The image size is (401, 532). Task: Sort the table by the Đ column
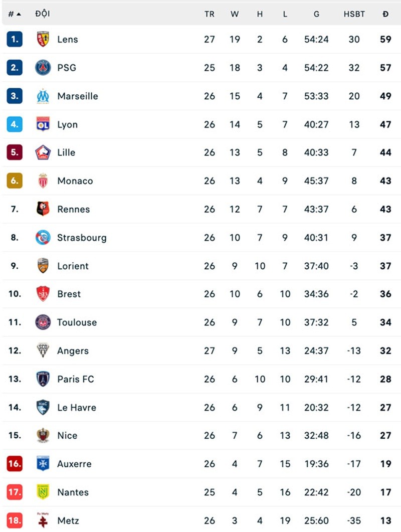(385, 14)
